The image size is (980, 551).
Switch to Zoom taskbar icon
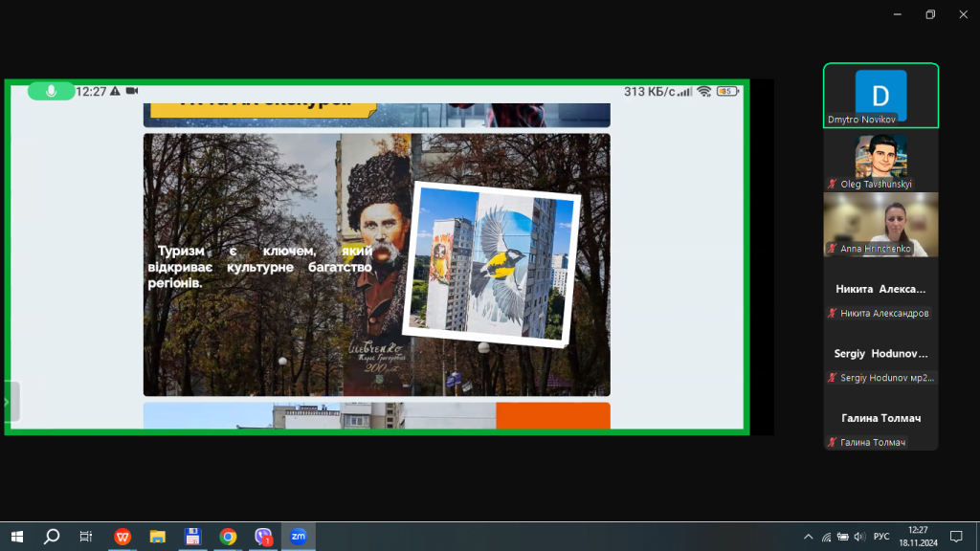point(299,537)
